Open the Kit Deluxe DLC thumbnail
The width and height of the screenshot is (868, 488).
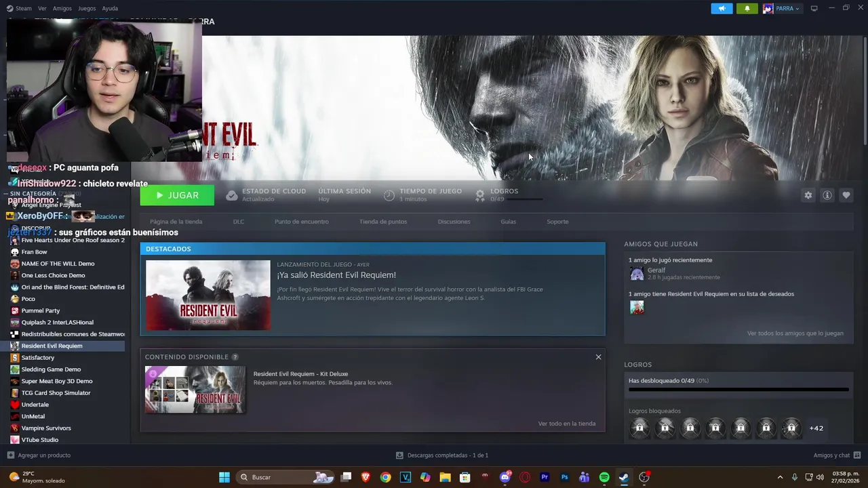tap(195, 390)
